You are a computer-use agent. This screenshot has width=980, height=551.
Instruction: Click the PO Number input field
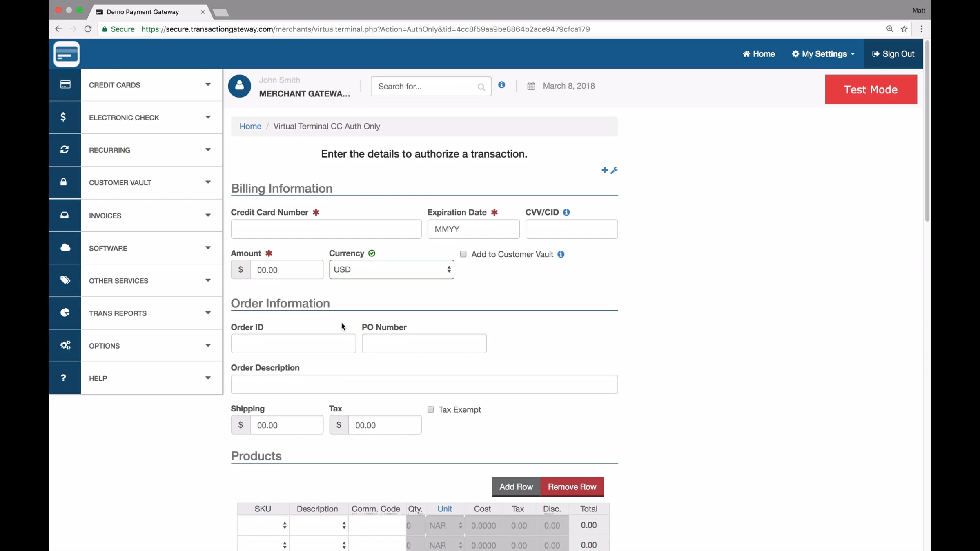(424, 344)
